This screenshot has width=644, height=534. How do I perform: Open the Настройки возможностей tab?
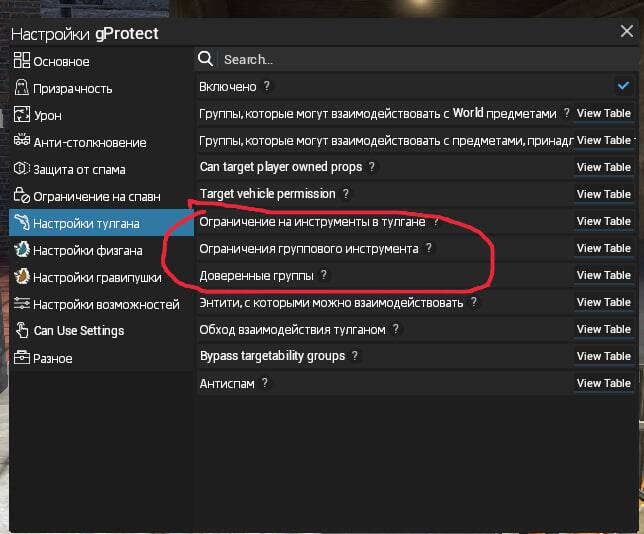105,304
